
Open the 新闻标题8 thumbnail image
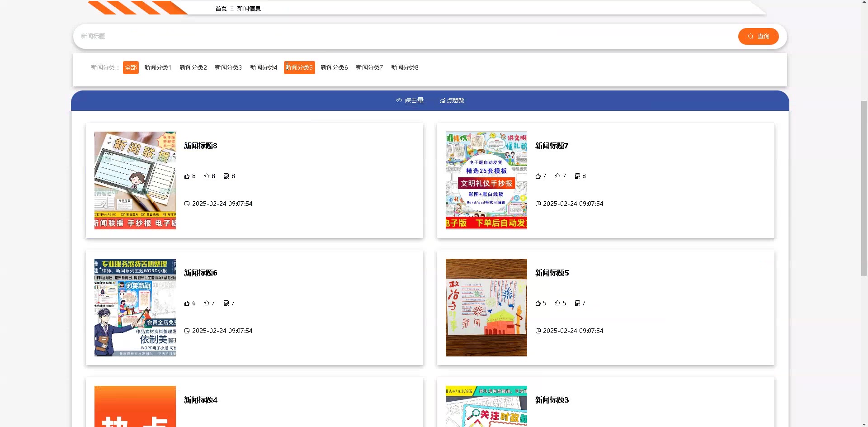(x=135, y=180)
